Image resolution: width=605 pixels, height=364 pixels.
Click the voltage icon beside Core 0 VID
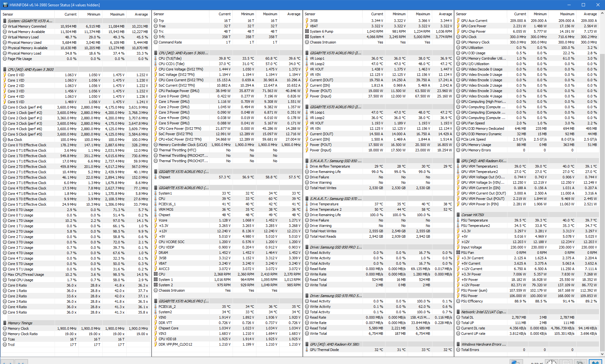click(x=5, y=75)
